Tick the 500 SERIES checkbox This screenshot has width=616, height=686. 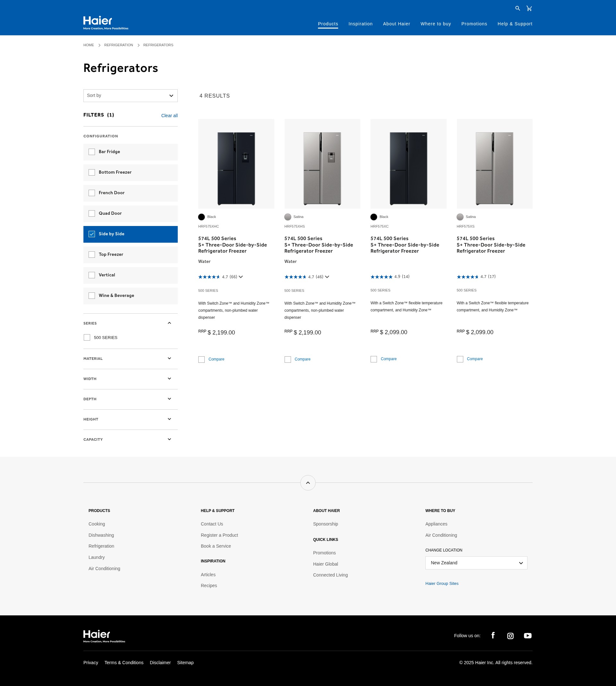87,338
